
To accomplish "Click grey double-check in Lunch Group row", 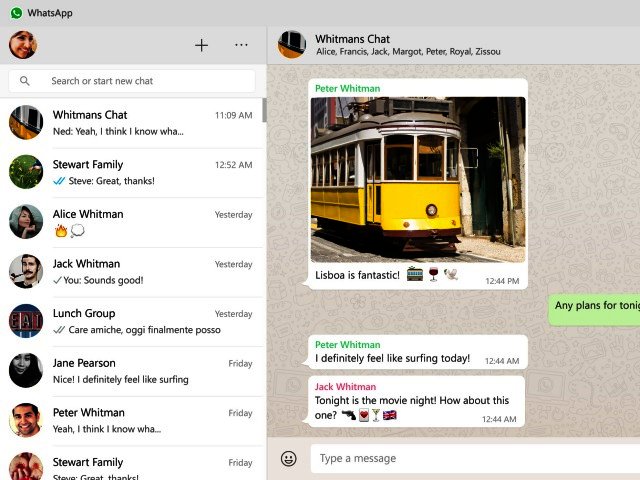I will [59, 330].
